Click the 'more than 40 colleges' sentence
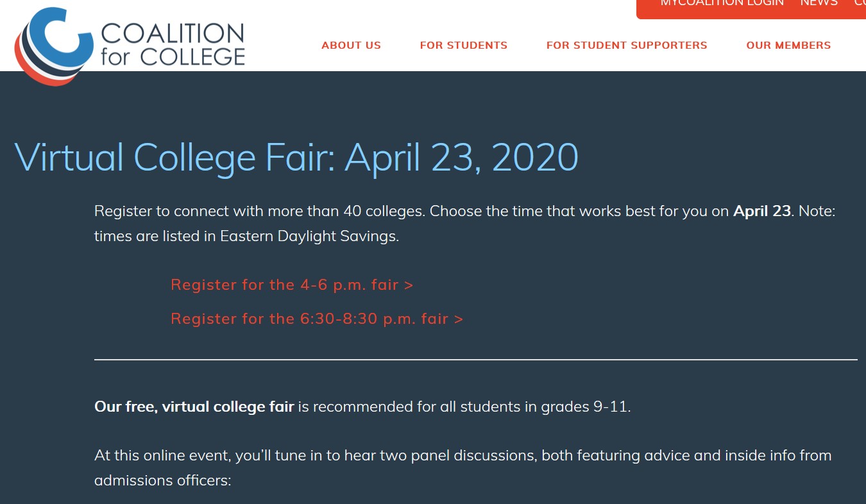This screenshot has height=504, width=866. [260, 211]
